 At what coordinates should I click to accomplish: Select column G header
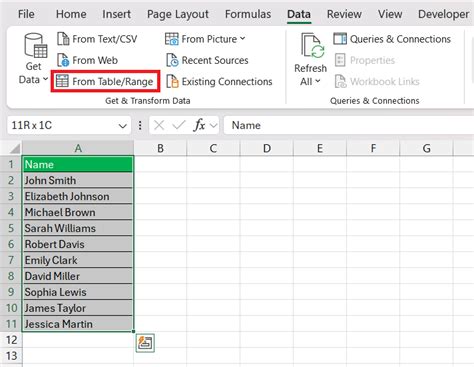[426, 148]
